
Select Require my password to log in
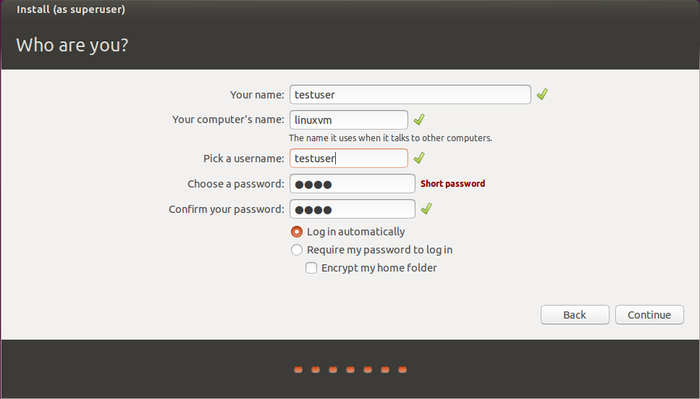pyautogui.click(x=296, y=250)
